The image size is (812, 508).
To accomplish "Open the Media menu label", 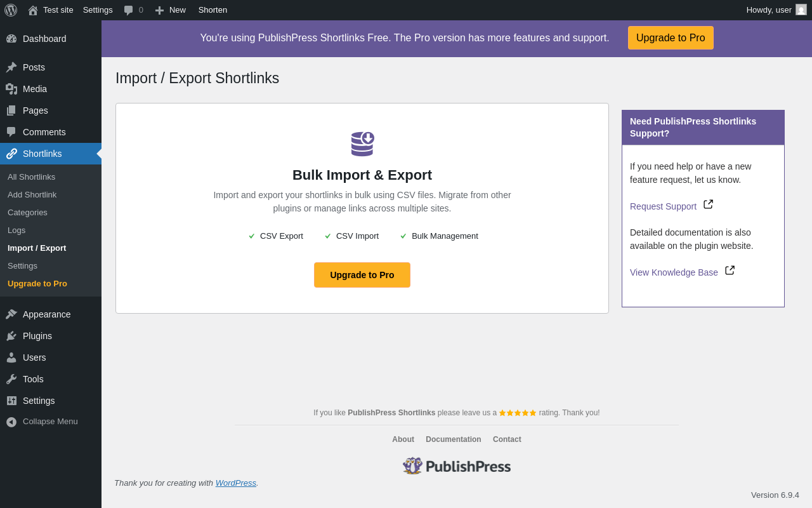I will click(35, 89).
